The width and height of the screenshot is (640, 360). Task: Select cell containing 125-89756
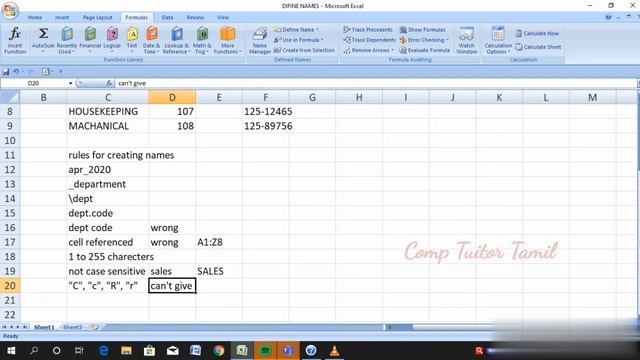(266, 126)
